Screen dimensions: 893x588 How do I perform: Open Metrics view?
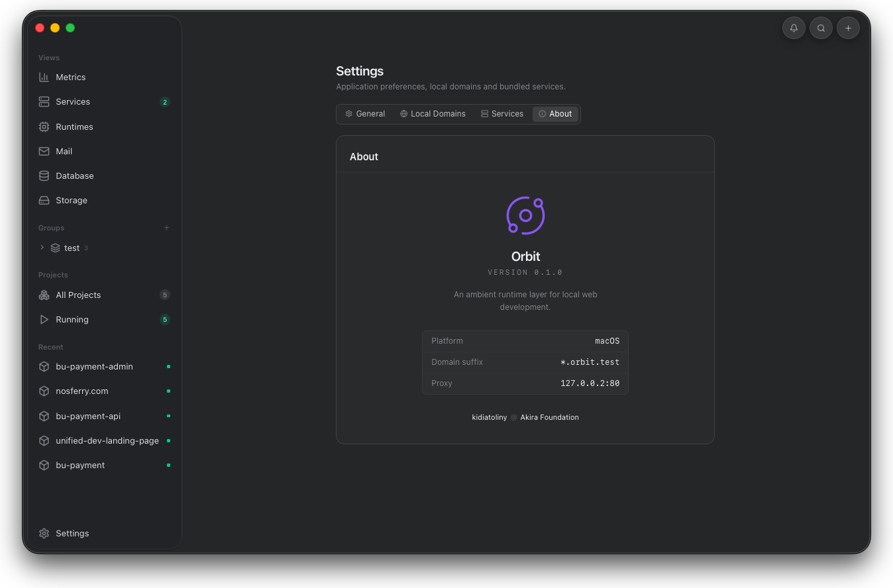point(104,77)
